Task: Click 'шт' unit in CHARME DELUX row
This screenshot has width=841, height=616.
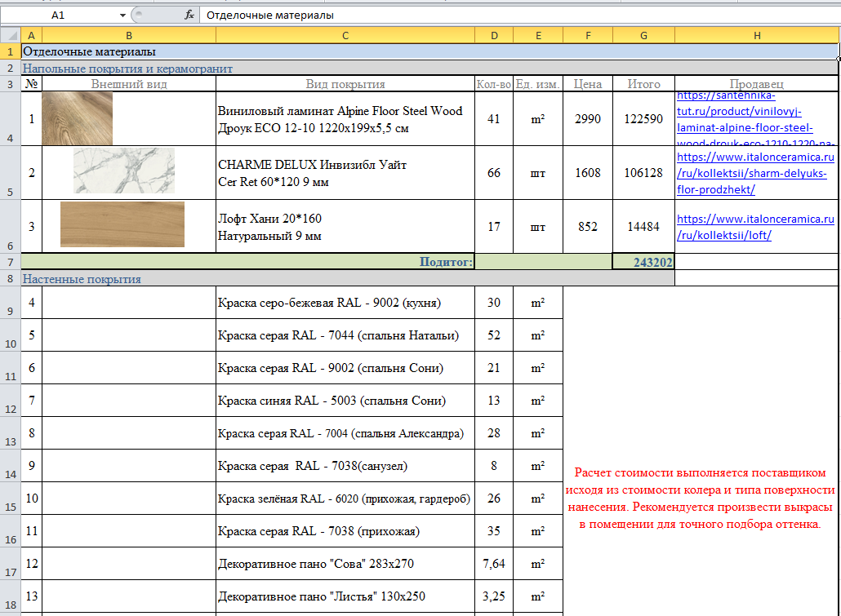Action: [x=538, y=173]
